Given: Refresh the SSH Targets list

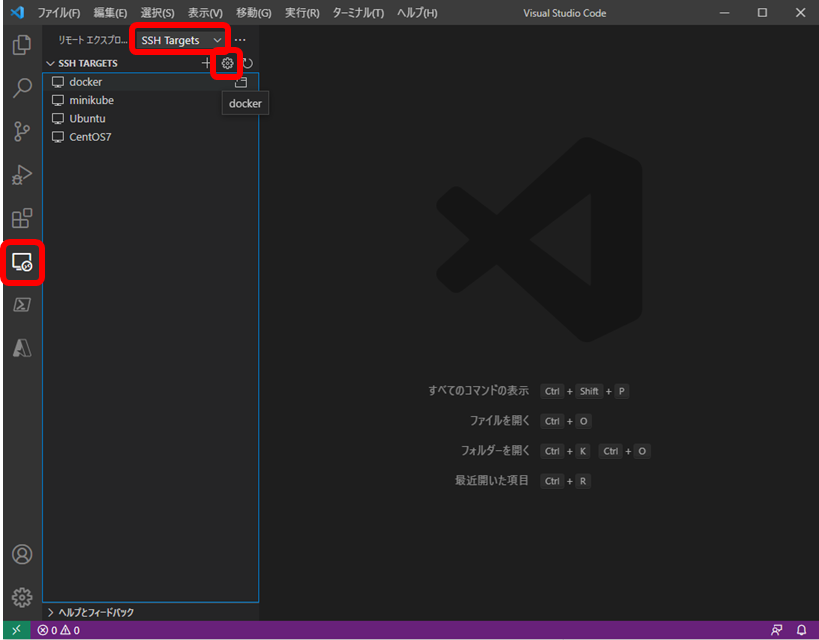Looking at the screenshot, I should pyautogui.click(x=248, y=63).
